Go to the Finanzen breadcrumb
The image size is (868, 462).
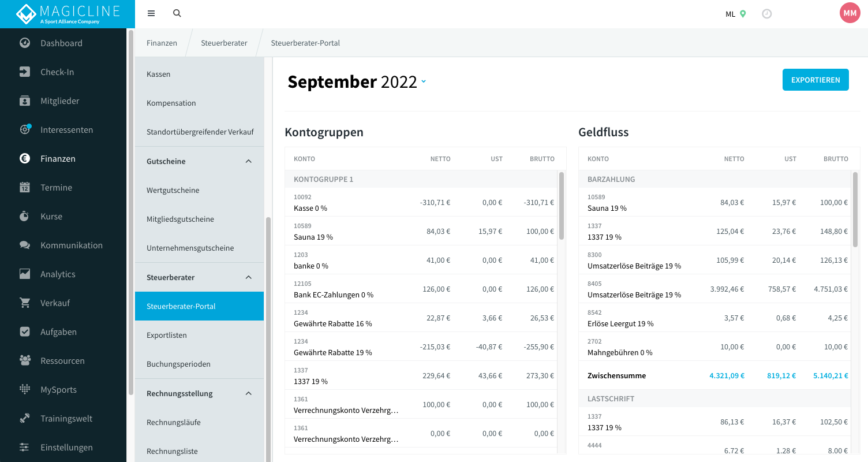tap(162, 43)
